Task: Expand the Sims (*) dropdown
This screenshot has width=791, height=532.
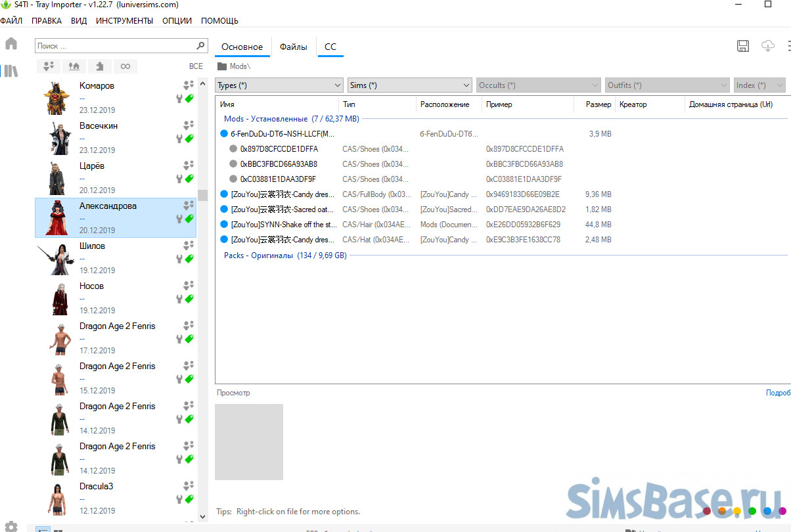Action: (x=409, y=85)
